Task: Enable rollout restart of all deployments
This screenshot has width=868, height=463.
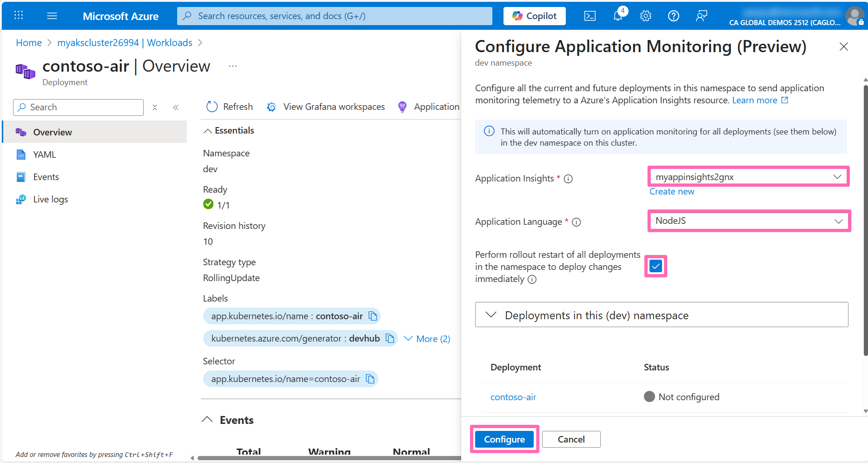Action: coord(655,266)
